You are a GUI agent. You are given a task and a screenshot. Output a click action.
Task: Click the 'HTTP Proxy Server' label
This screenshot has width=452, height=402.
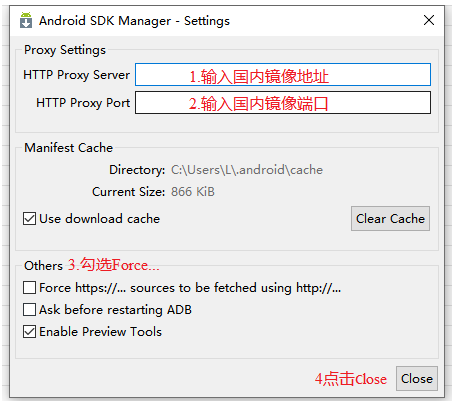[x=76, y=75]
